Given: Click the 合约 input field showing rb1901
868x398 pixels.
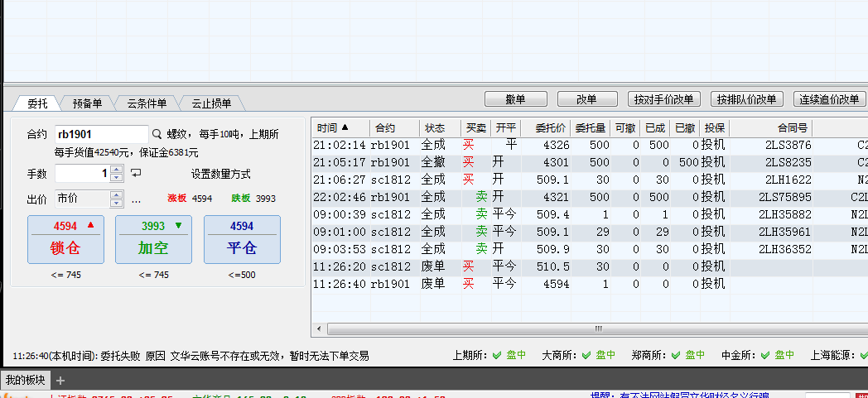Looking at the screenshot, I should tap(101, 134).
